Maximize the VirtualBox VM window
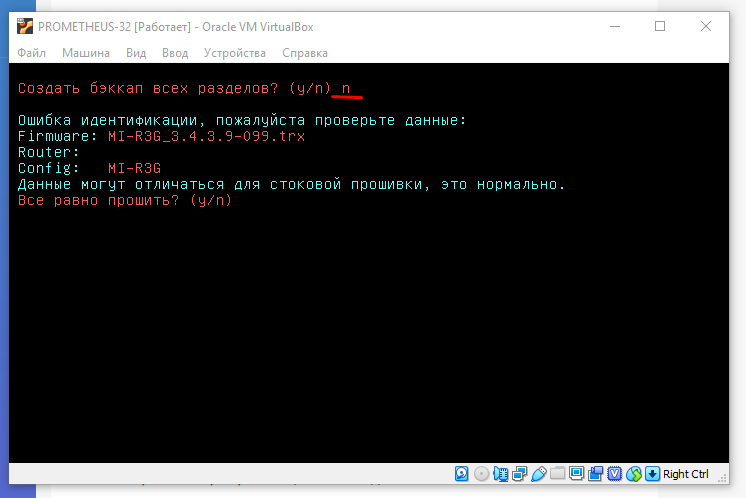The width and height of the screenshot is (746, 498). point(660,26)
